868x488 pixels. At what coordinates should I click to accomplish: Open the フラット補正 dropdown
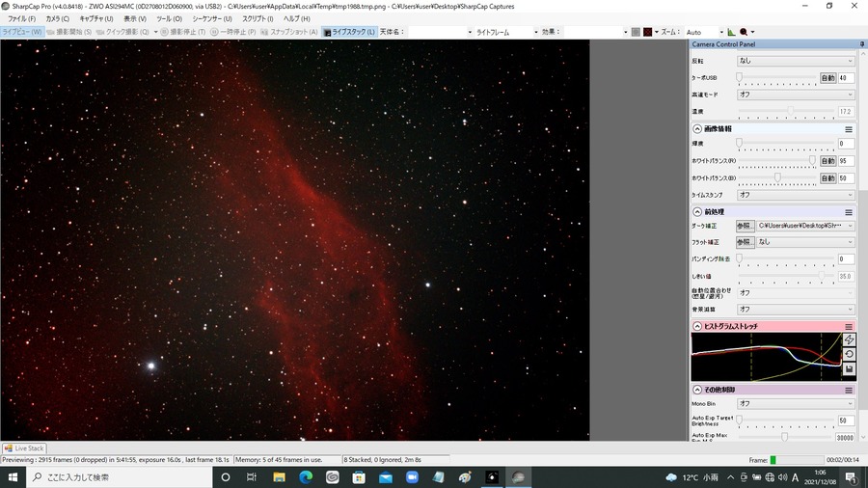(805, 242)
